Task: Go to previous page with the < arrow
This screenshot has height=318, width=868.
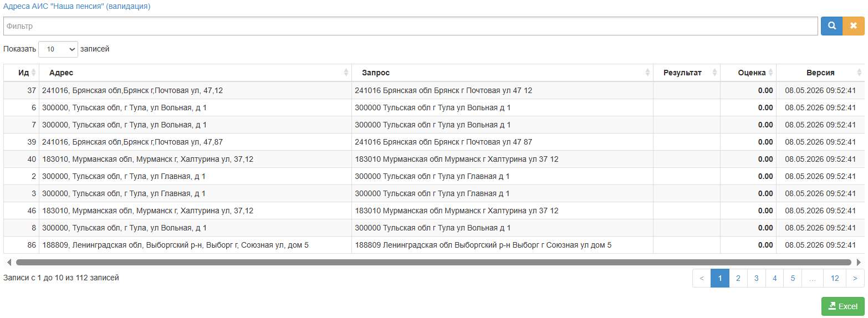Action: point(702,278)
